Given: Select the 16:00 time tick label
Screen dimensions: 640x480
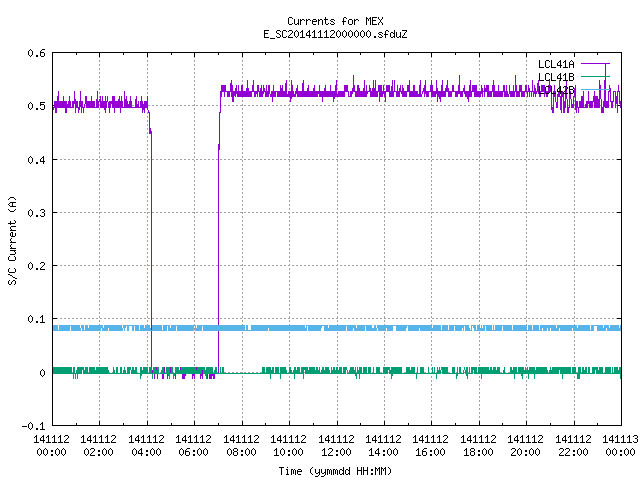Looking at the screenshot, I should click(431, 452).
